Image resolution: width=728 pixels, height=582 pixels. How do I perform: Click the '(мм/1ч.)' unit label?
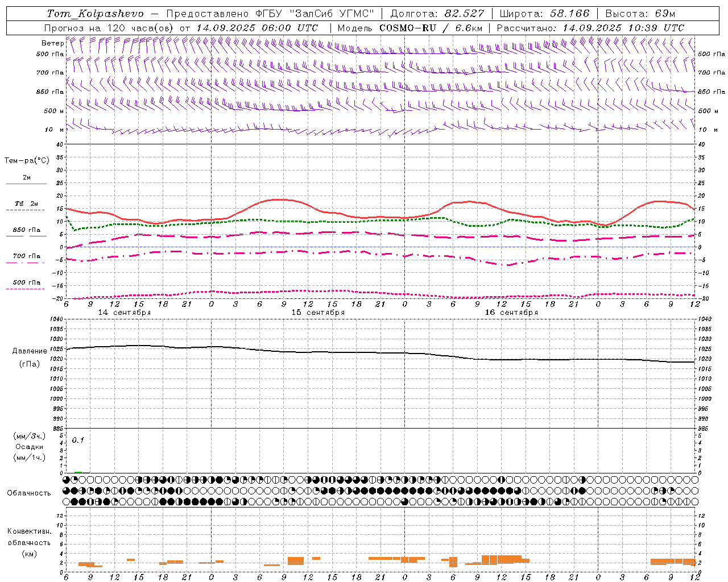[30, 458]
